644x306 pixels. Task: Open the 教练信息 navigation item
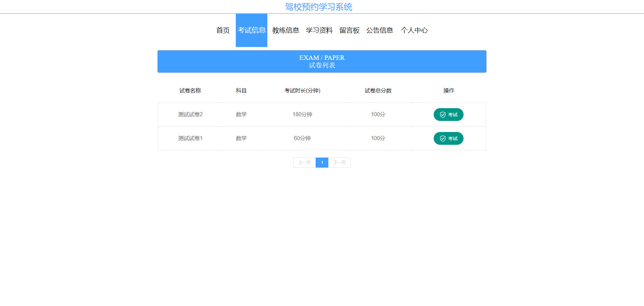(286, 30)
